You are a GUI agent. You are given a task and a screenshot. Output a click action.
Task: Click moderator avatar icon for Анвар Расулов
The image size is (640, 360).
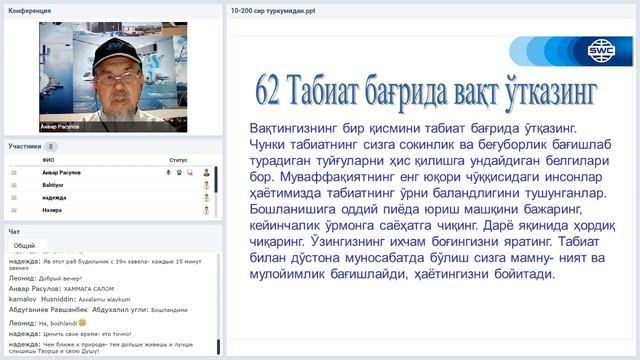click(206, 173)
